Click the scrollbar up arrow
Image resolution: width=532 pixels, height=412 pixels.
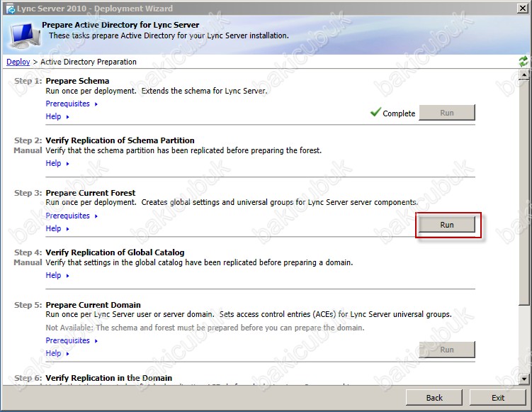pos(524,74)
